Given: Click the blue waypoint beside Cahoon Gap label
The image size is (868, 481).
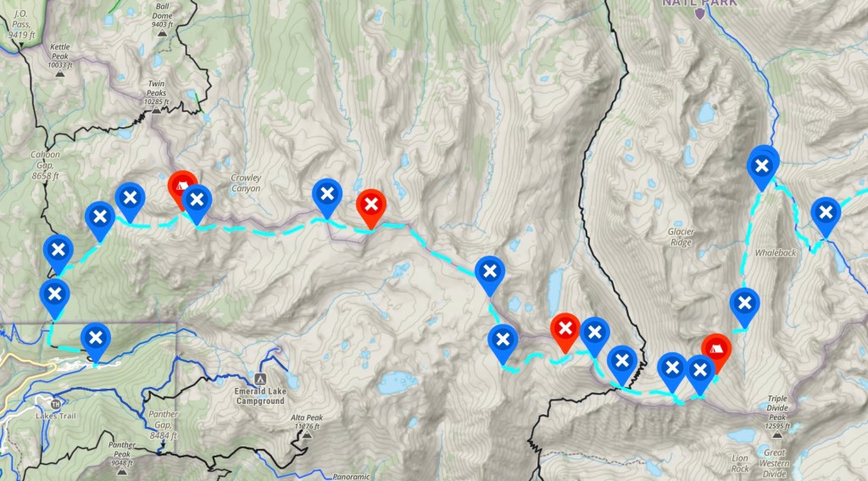Looking at the screenshot, I should (x=58, y=251).
